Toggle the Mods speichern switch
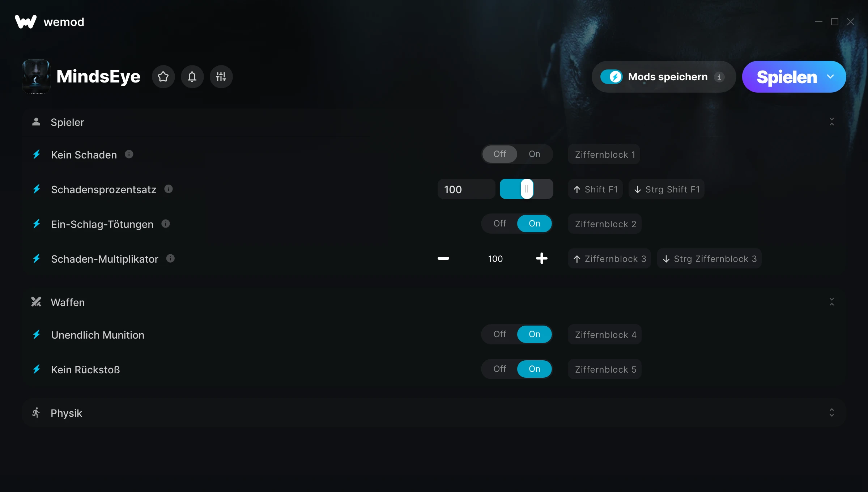868x492 pixels. 612,77
